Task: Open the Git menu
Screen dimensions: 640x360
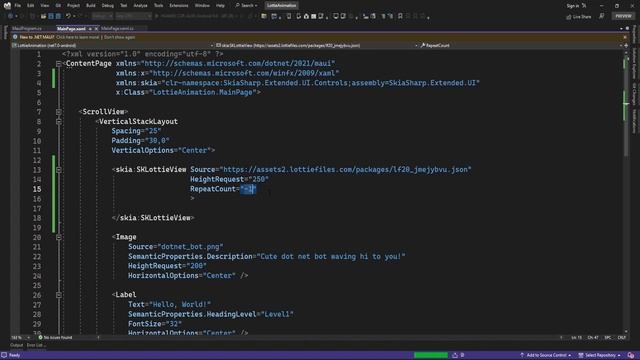Action: click(58, 6)
